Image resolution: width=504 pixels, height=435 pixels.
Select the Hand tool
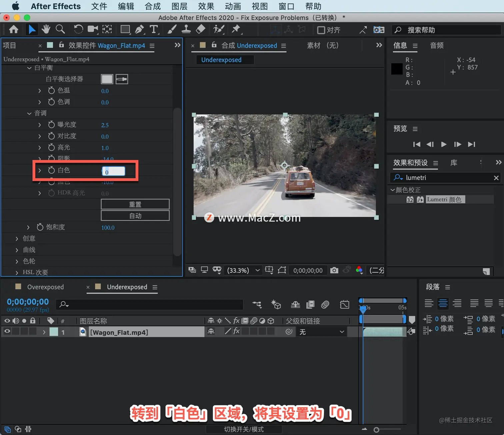point(46,30)
